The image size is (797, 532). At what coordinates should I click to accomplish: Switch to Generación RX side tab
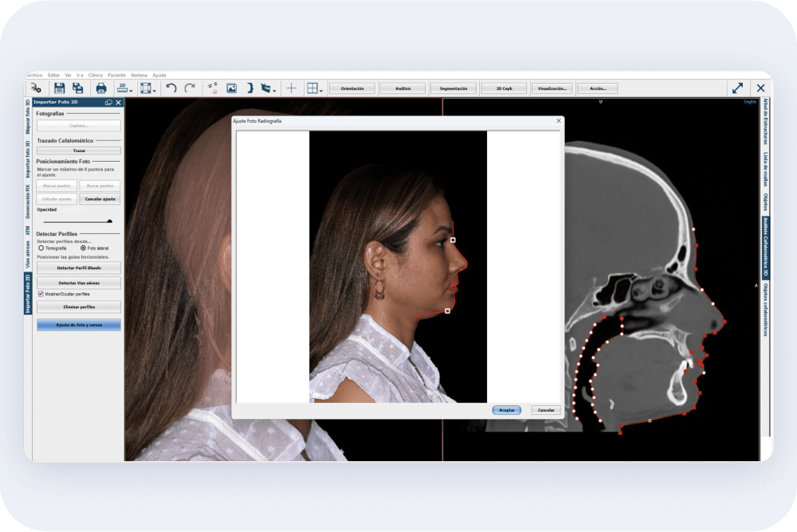coord(28,201)
